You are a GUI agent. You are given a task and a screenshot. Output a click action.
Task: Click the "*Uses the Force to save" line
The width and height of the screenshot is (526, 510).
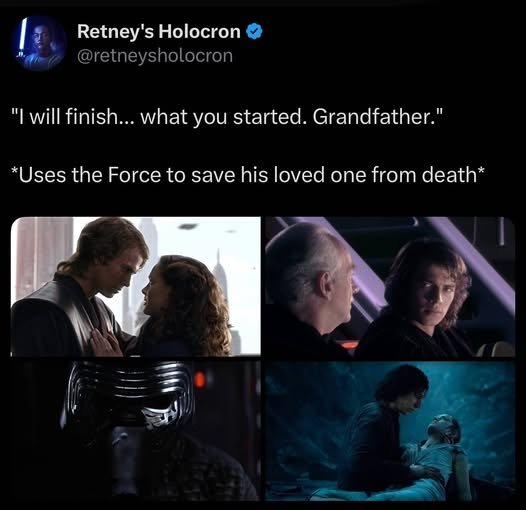click(248, 175)
